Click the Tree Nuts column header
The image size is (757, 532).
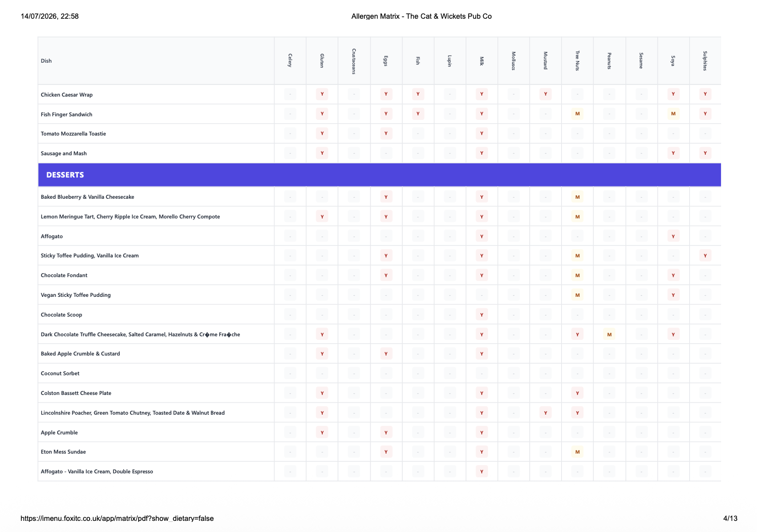click(577, 61)
